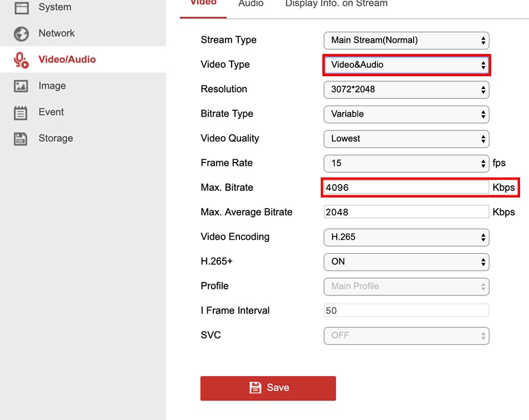Open the Video Quality dropdown
The width and height of the screenshot is (529, 420).
[x=406, y=139]
